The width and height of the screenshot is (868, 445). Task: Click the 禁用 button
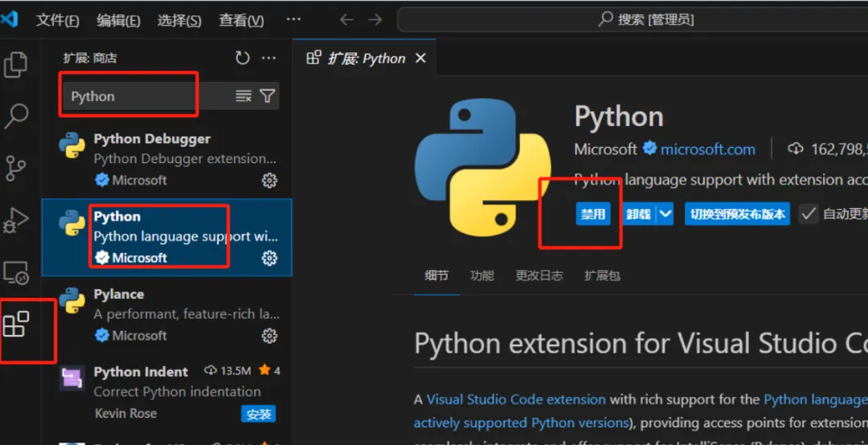(593, 214)
